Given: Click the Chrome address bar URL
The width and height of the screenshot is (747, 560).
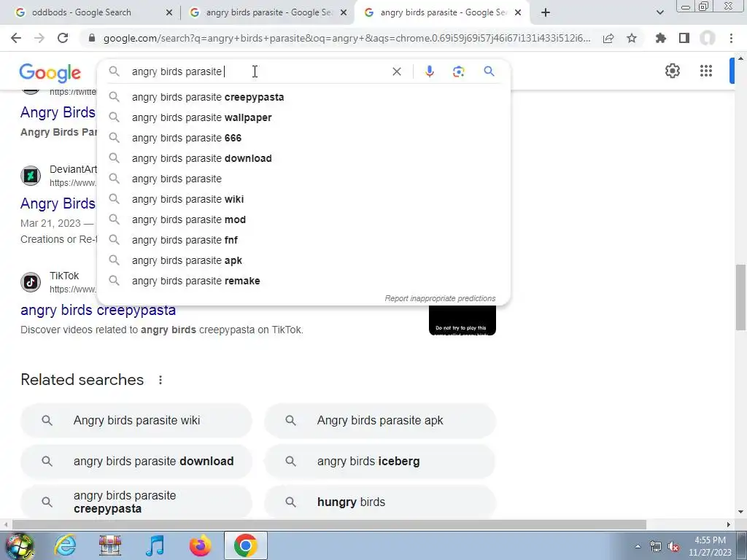Looking at the screenshot, I should tap(347, 38).
